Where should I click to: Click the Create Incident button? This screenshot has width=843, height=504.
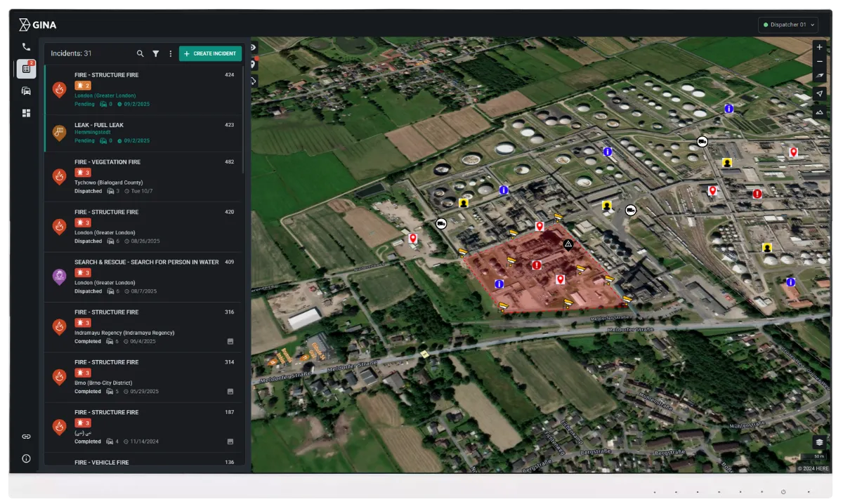[209, 53]
